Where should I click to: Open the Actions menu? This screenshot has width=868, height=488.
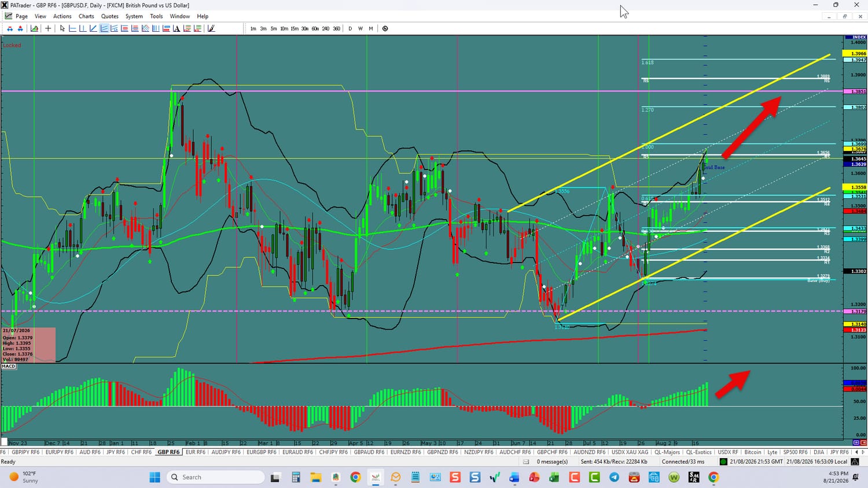(x=62, y=16)
